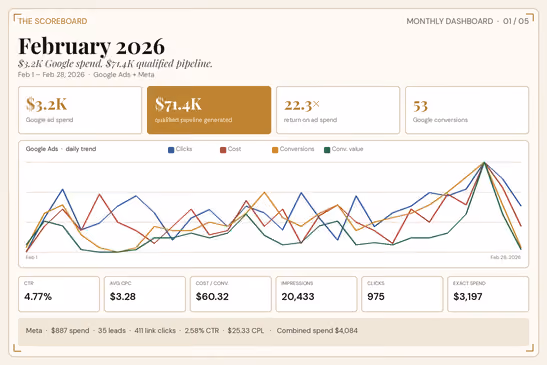Select the 22.3× return on ad spend card
547x365 pixels.
tap(338, 110)
